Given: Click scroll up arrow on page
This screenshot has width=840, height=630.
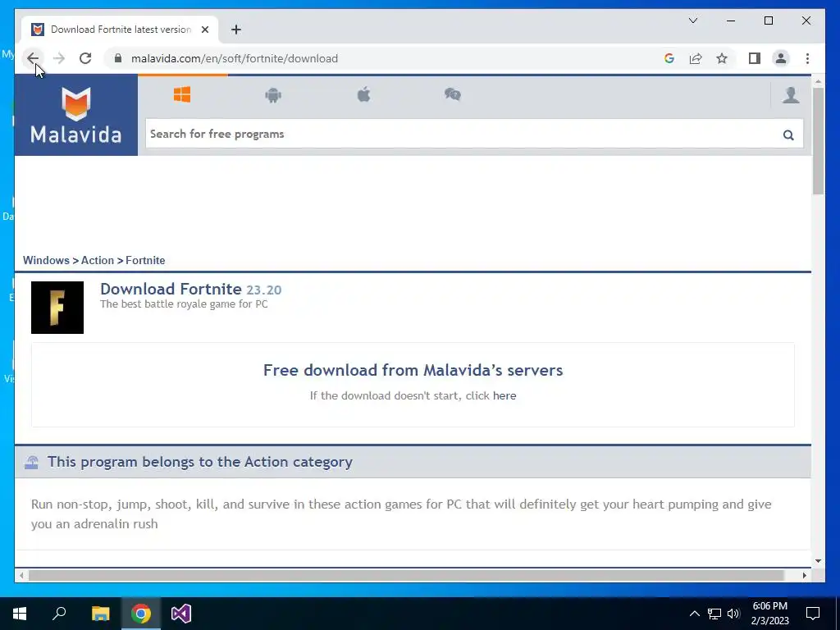Looking at the screenshot, I should 818,82.
